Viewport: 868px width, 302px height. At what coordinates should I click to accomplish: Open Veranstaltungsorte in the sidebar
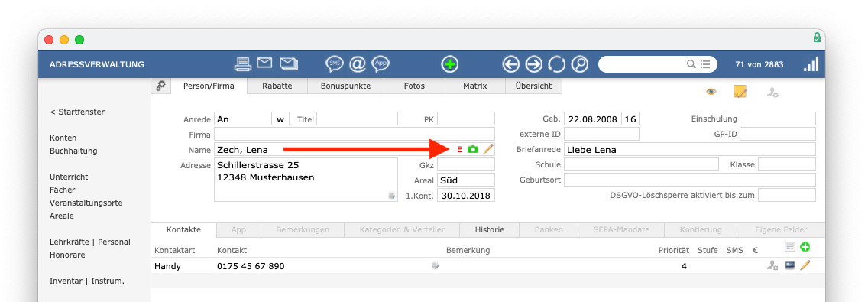point(86,203)
